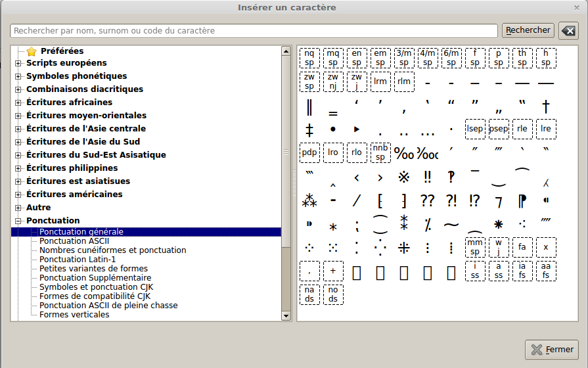Open Symboles et ponctuation CJK
Viewport: 588px width, 368px height.
pos(97,287)
